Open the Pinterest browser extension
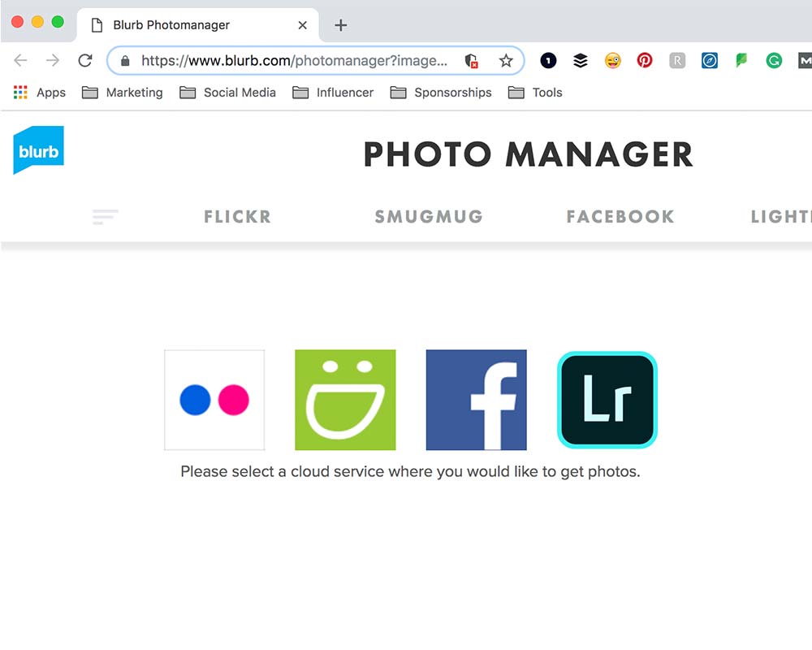The height and width of the screenshot is (650, 812). [645, 61]
